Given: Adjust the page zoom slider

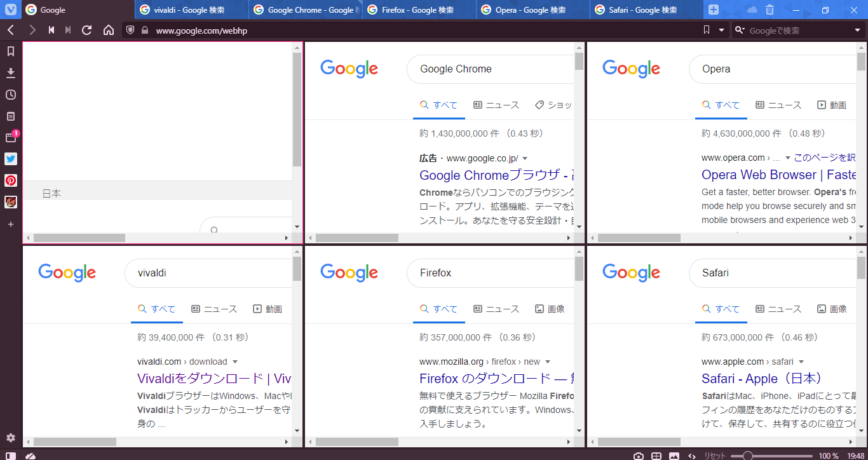Looking at the screenshot, I should (748, 456).
